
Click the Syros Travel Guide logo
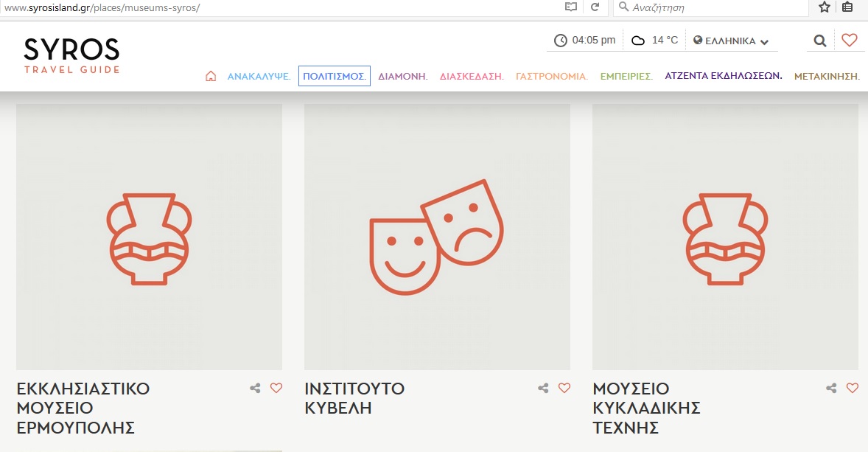point(71,55)
